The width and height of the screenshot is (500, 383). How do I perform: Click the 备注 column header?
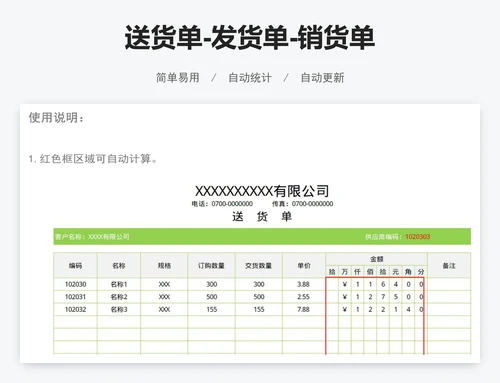tap(449, 265)
